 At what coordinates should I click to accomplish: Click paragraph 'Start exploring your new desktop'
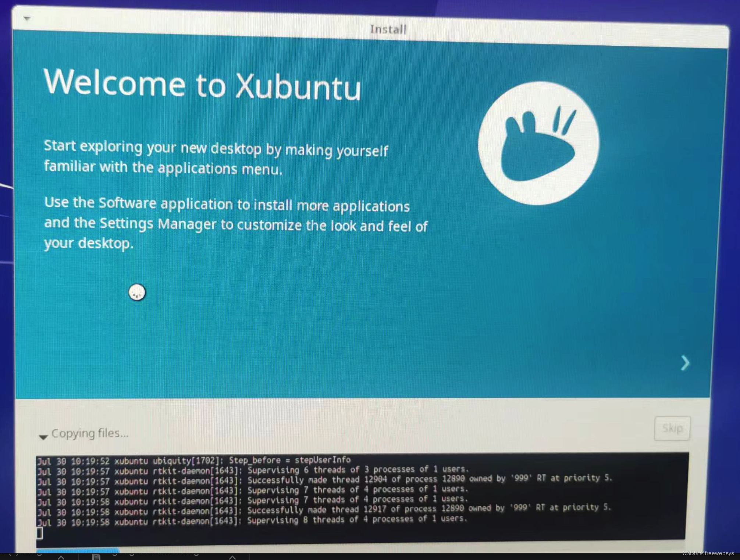tap(216, 157)
